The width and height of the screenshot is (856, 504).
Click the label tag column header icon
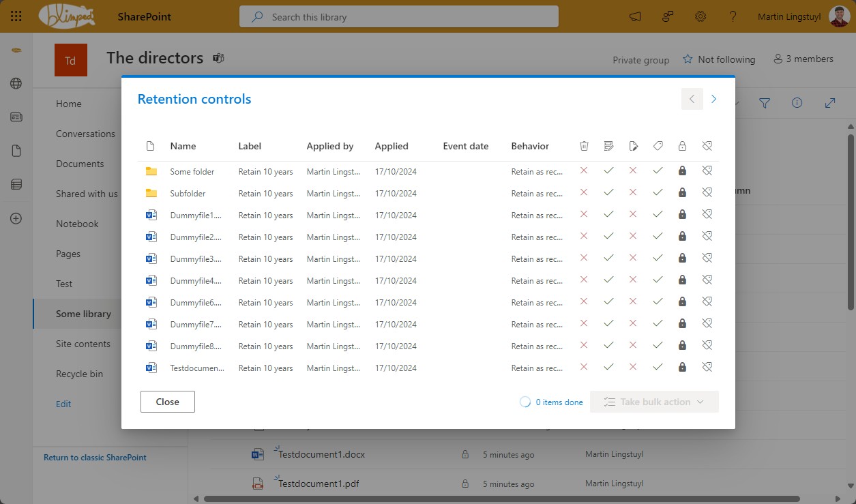(x=658, y=146)
